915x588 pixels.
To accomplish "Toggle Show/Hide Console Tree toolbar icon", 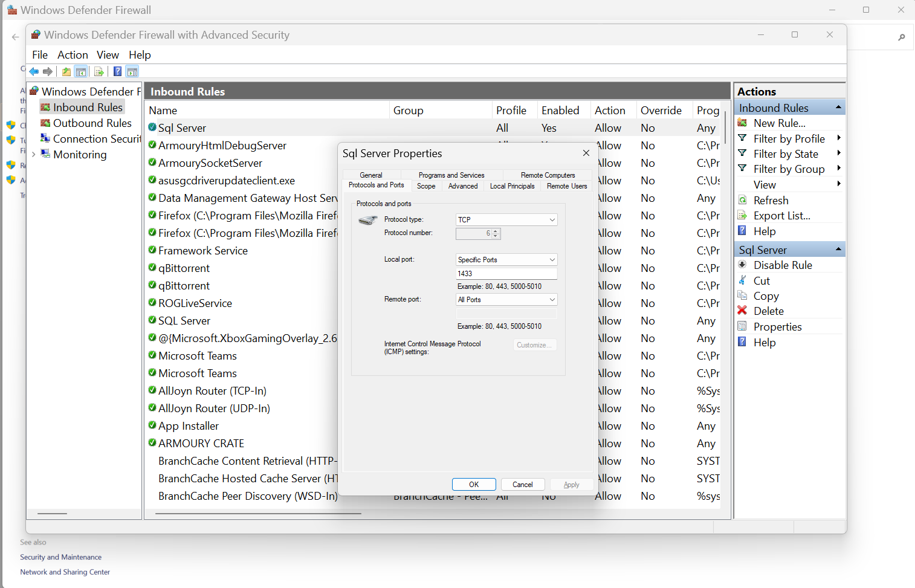I will [x=81, y=72].
